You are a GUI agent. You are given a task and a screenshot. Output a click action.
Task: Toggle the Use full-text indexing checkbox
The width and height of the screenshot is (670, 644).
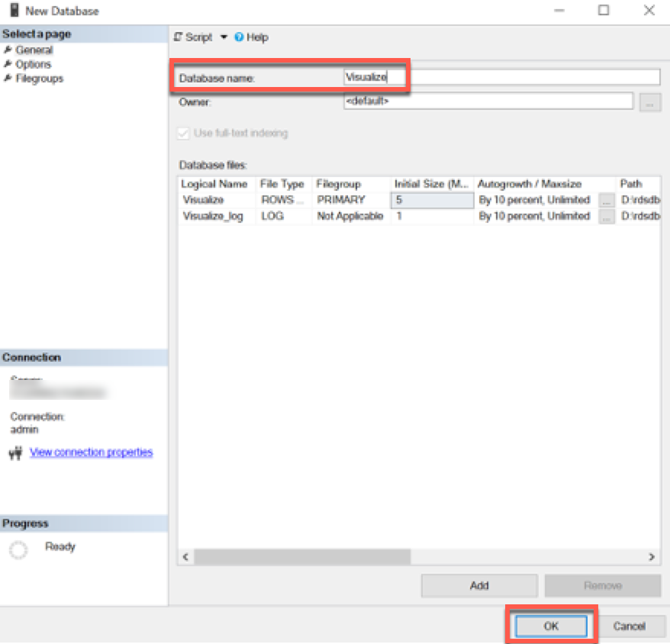(x=183, y=134)
